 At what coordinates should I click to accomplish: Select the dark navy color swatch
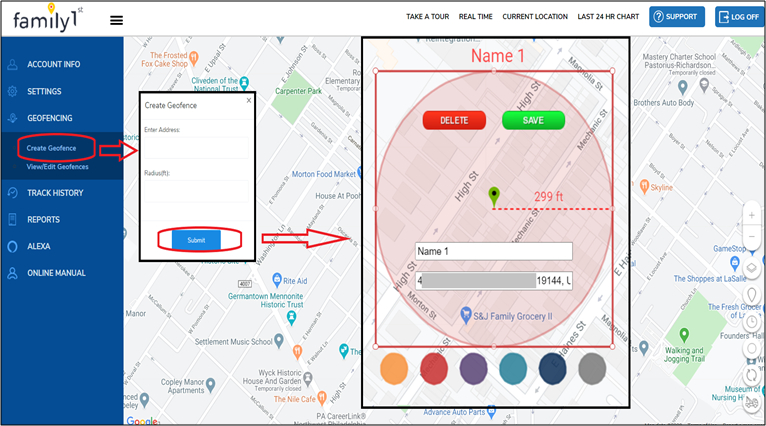point(553,369)
